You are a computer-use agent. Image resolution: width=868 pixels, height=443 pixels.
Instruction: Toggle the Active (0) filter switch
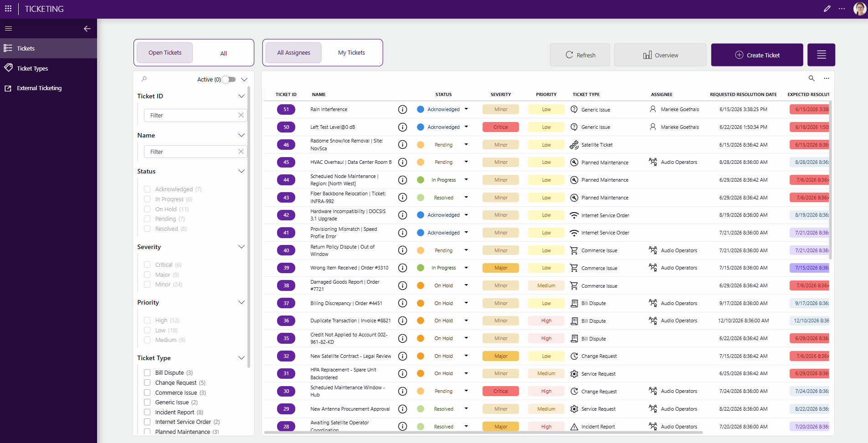pos(229,79)
